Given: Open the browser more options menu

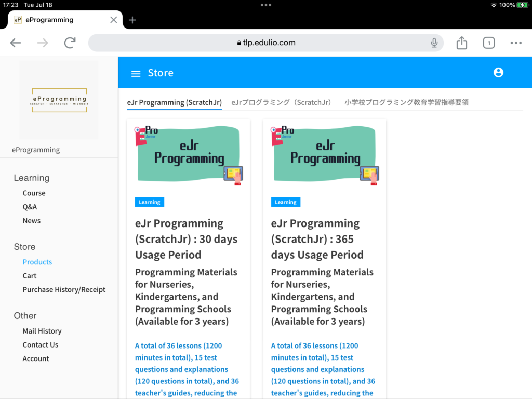Looking at the screenshot, I should pos(516,43).
